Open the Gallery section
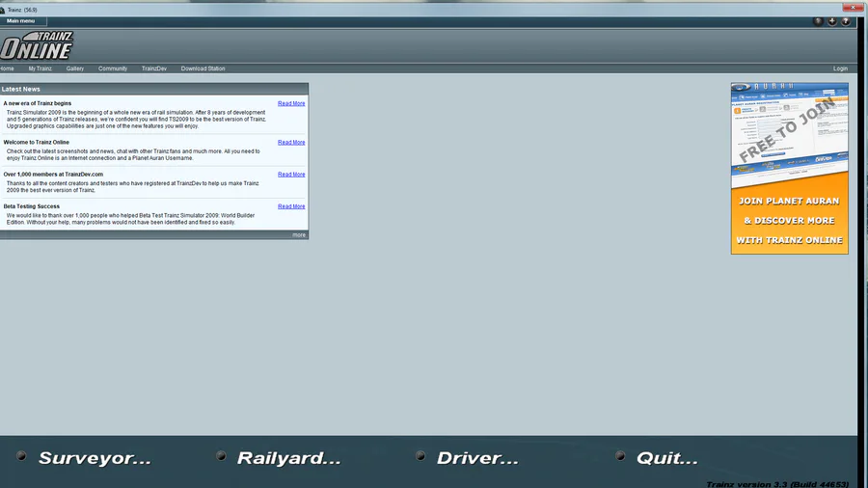Image resolution: width=868 pixels, height=488 pixels. 74,68
